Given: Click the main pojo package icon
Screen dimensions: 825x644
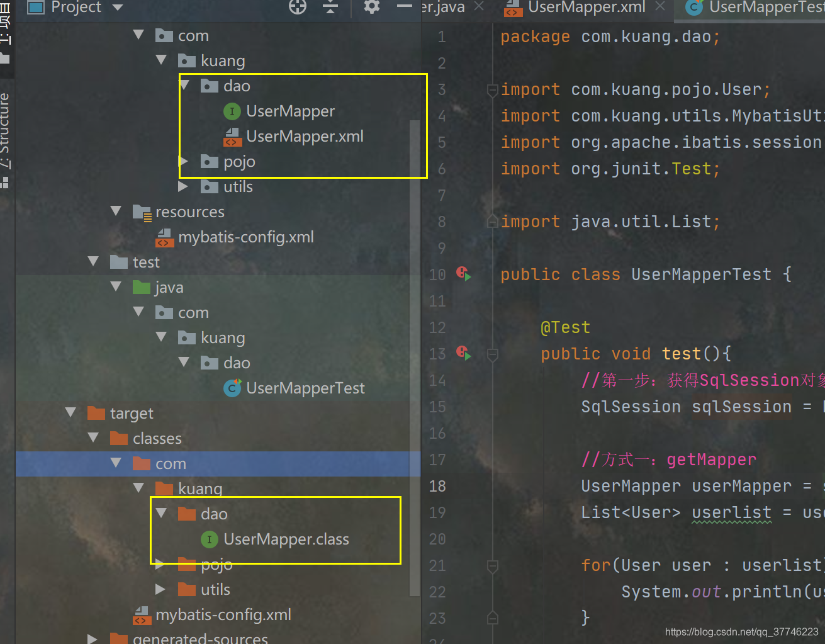Looking at the screenshot, I should [210, 162].
